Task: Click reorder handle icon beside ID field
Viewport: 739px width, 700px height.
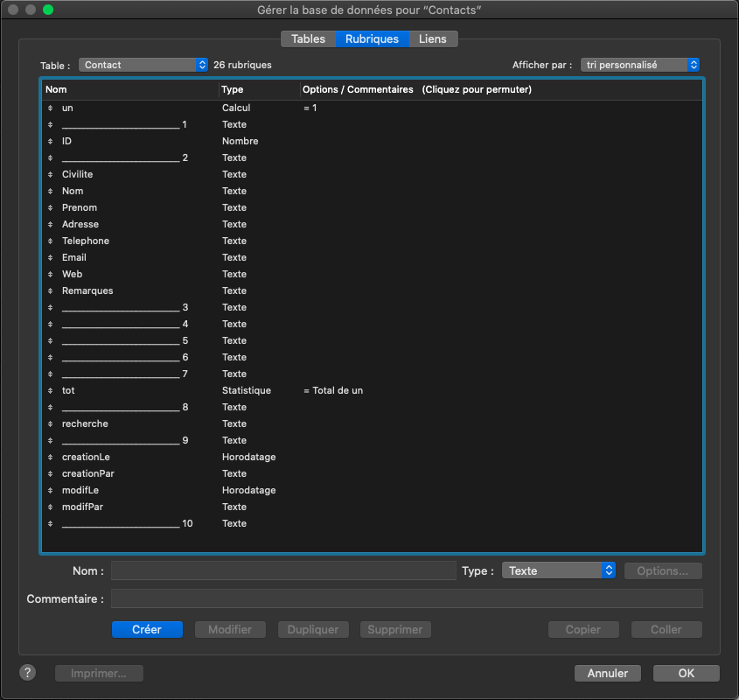Action: click(x=51, y=141)
